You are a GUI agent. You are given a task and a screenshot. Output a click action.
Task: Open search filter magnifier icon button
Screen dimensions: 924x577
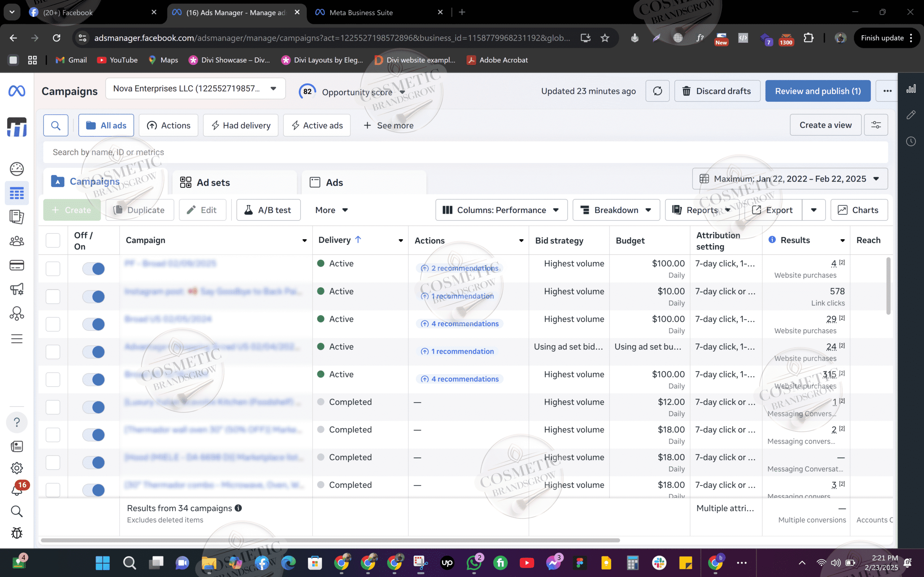[56, 125]
